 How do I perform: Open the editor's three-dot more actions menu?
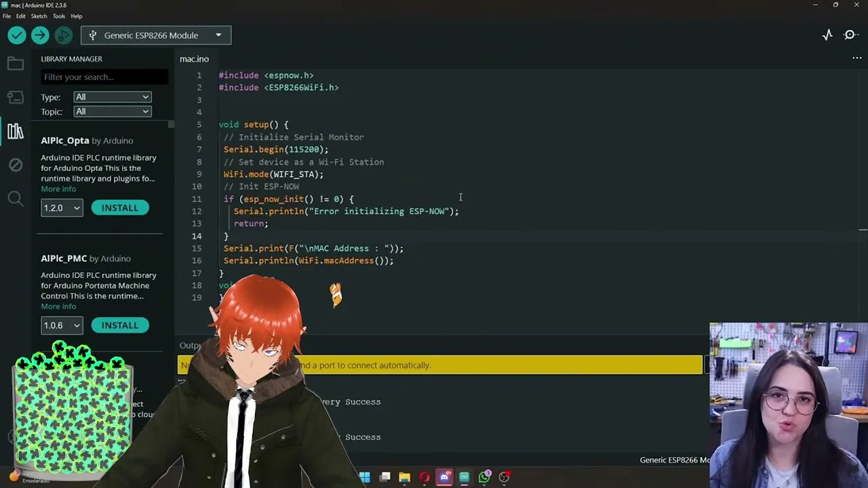click(857, 59)
